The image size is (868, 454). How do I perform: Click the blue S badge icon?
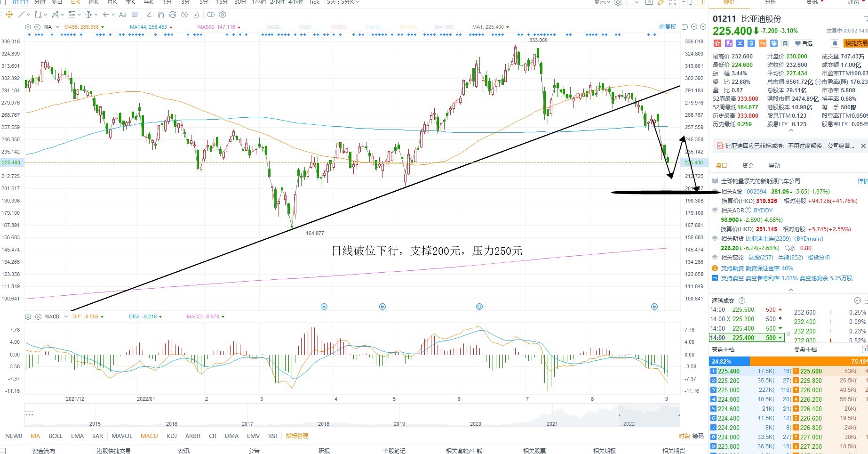click(751, 43)
